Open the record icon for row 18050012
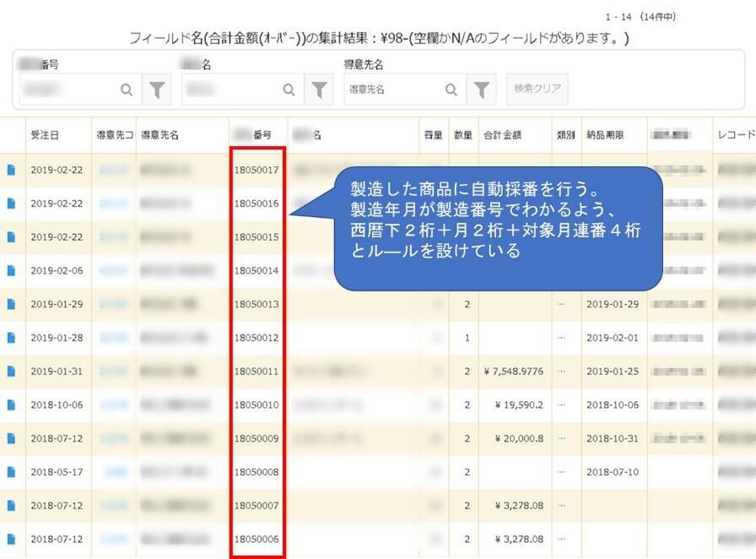 pos(11,337)
